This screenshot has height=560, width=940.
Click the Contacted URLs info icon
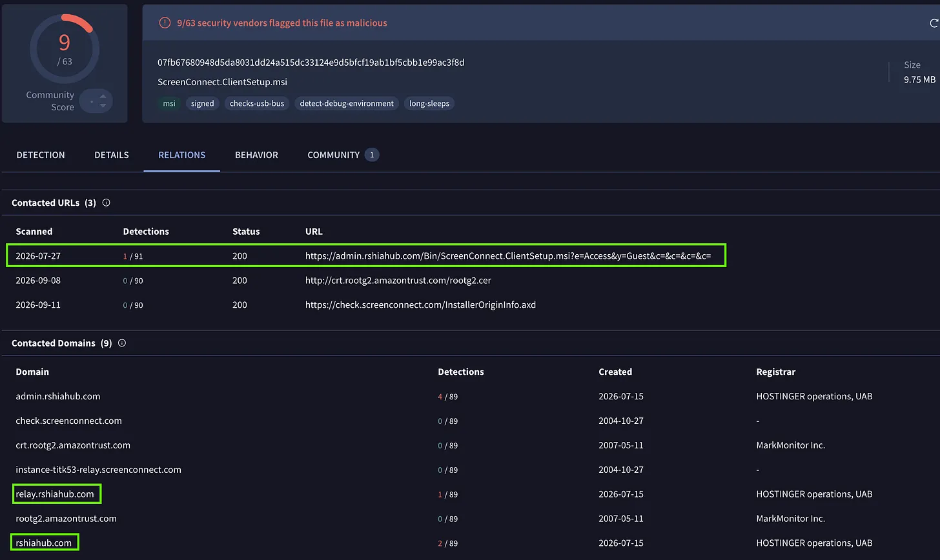(107, 203)
